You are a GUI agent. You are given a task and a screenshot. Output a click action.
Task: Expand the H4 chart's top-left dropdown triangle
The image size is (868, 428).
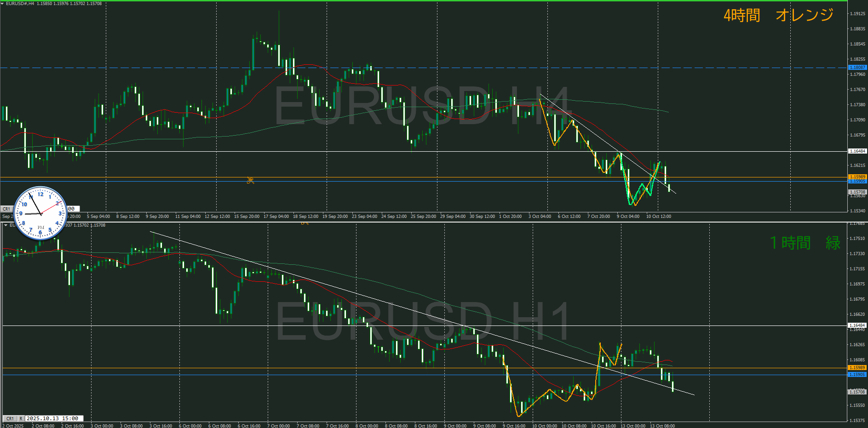coord(2,4)
